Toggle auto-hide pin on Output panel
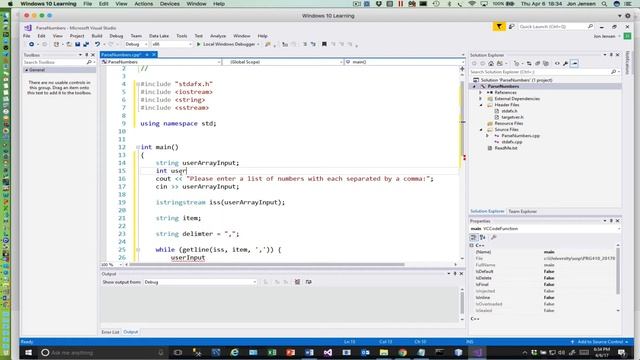 [455, 274]
